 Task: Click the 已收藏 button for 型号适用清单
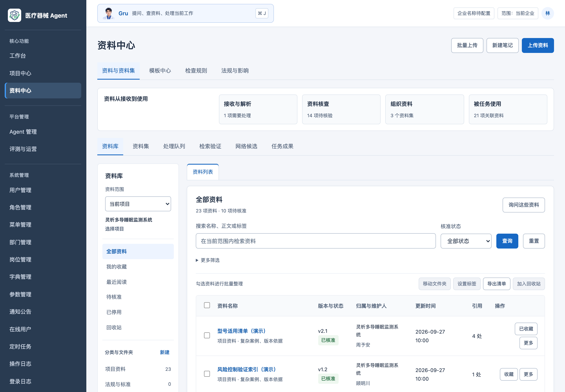(x=526, y=329)
